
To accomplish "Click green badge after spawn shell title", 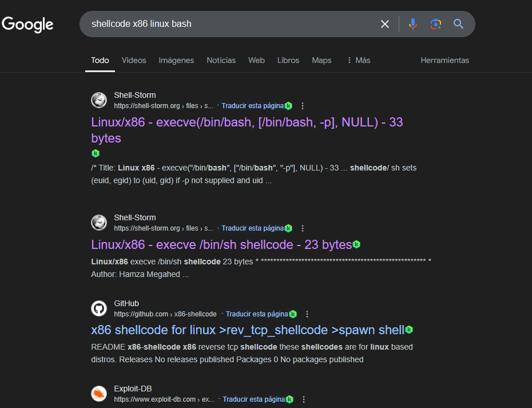I will [x=409, y=330].
